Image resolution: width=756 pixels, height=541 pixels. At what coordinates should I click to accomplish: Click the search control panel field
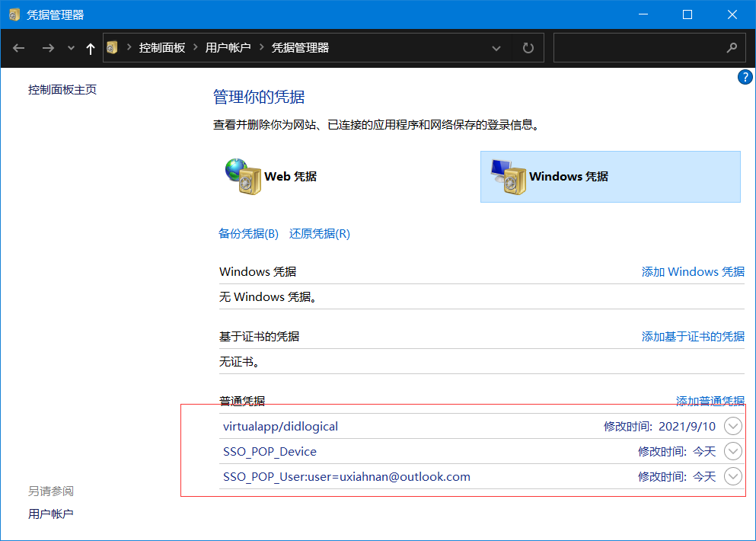click(x=649, y=48)
